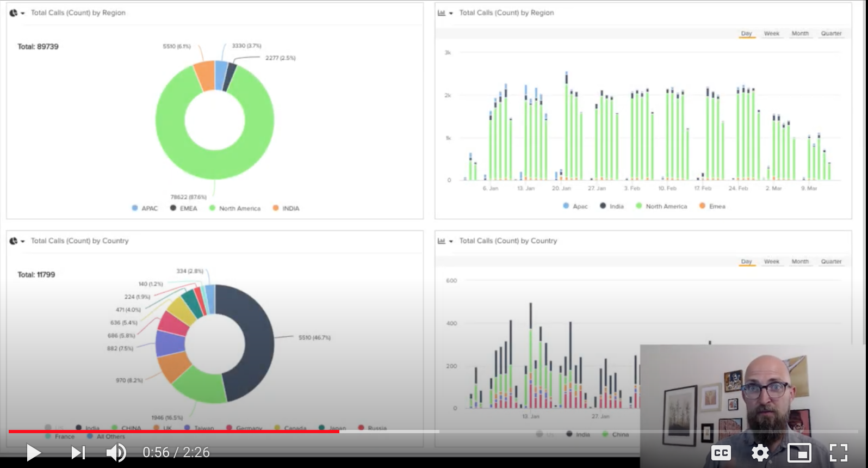
Task: Switch Country bar chart to Quarter view
Action: coord(831,262)
